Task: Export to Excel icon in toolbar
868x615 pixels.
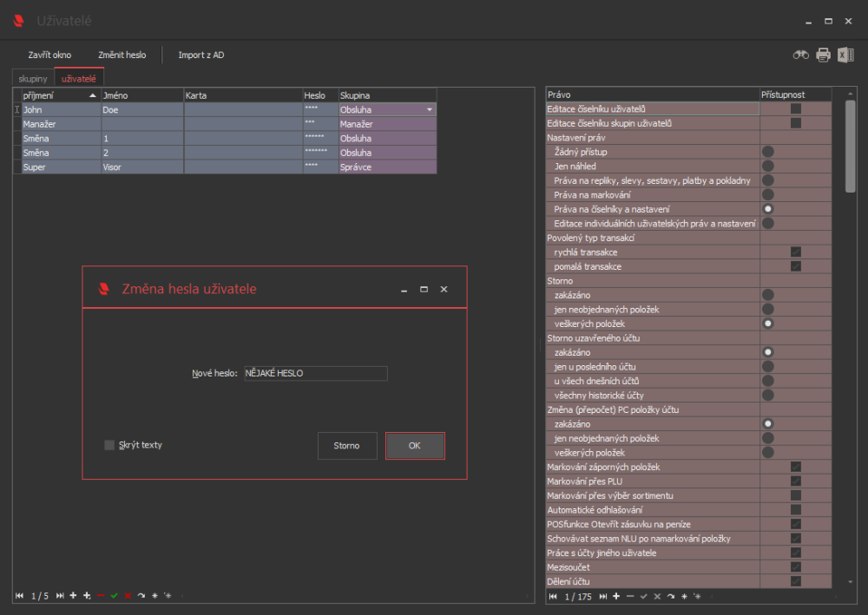Action: pos(845,55)
